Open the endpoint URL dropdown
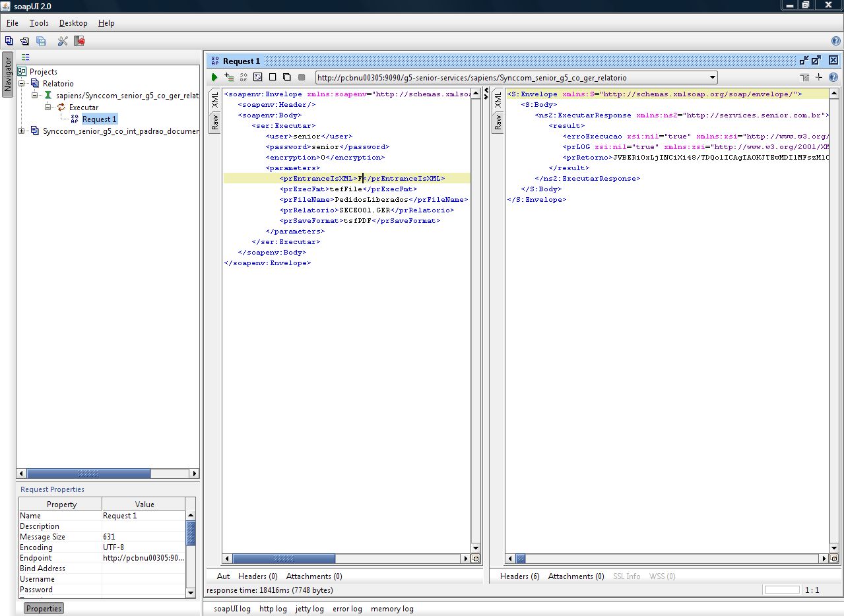The height and width of the screenshot is (616, 844). point(712,78)
